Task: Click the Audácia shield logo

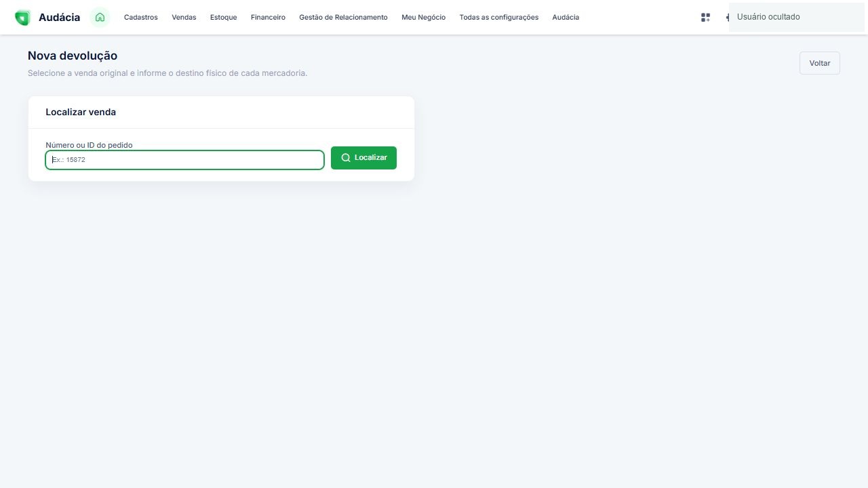Action: pos(22,18)
